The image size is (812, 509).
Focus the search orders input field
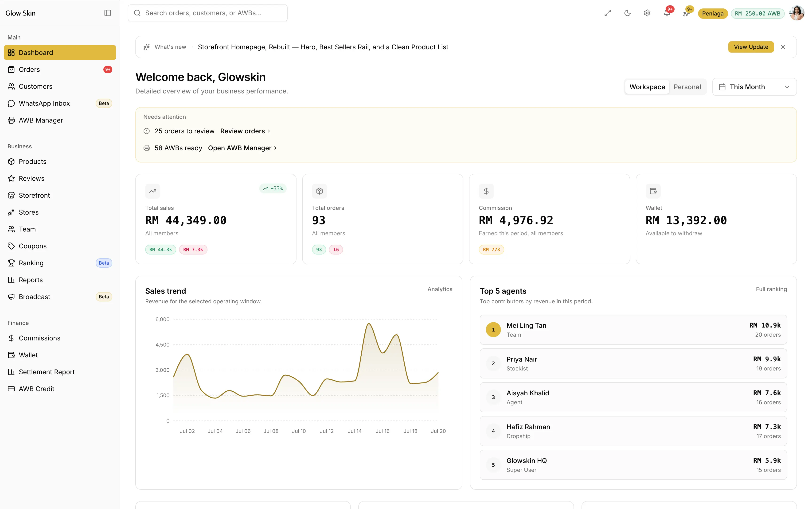coord(207,13)
